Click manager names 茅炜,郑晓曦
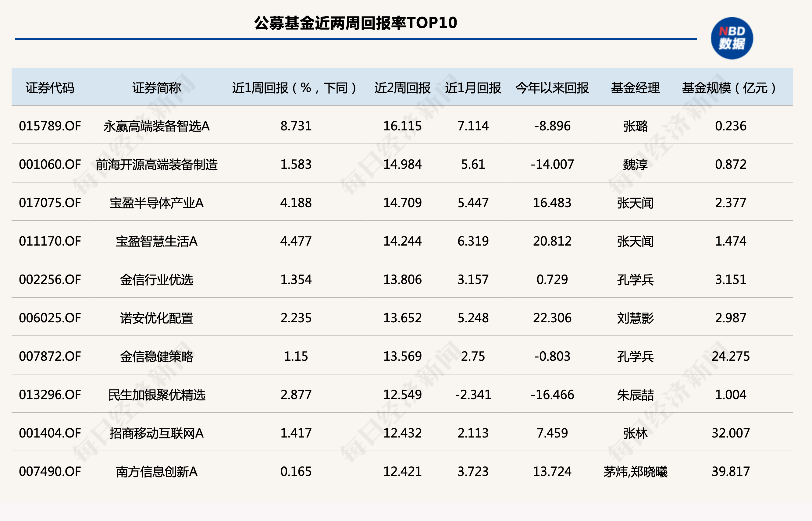Screen dimensions: 812x521 coord(635,472)
